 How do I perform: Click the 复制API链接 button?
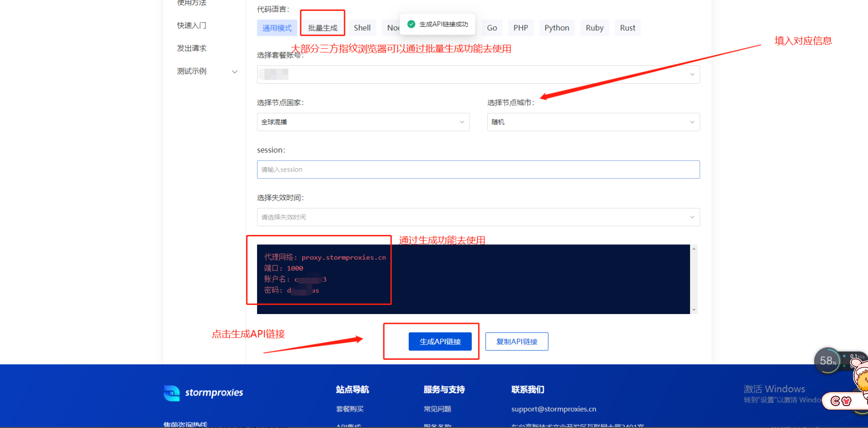pyautogui.click(x=517, y=341)
